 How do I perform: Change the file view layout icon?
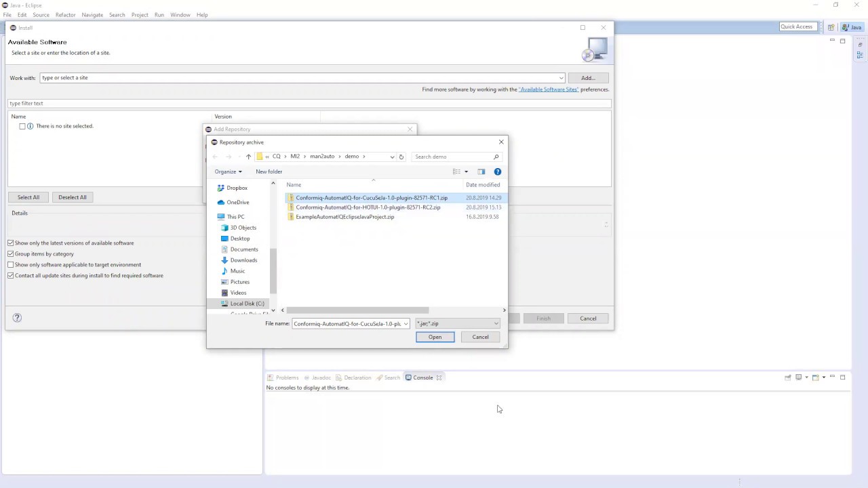(x=456, y=171)
